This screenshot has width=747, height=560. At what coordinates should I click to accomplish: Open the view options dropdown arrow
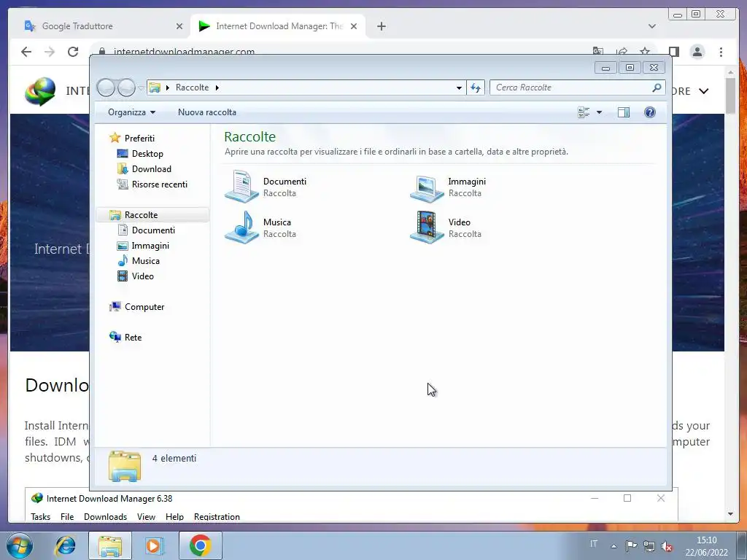[600, 112]
